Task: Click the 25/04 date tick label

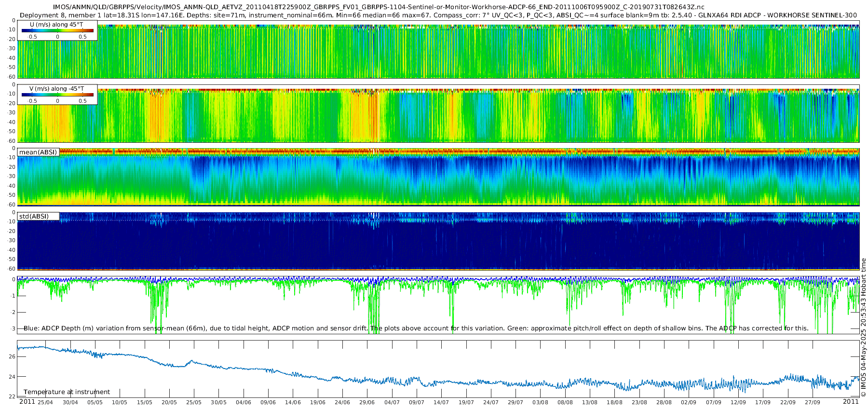Action: [x=45, y=402]
